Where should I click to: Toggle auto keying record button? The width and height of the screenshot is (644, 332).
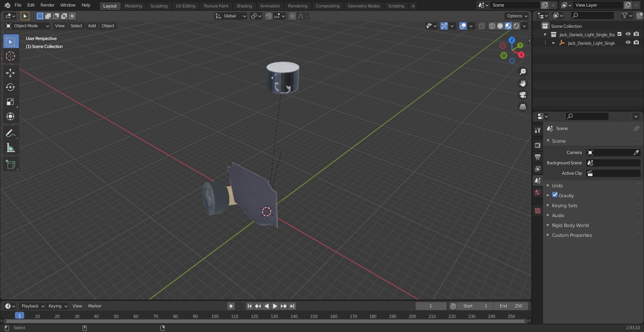(x=231, y=306)
